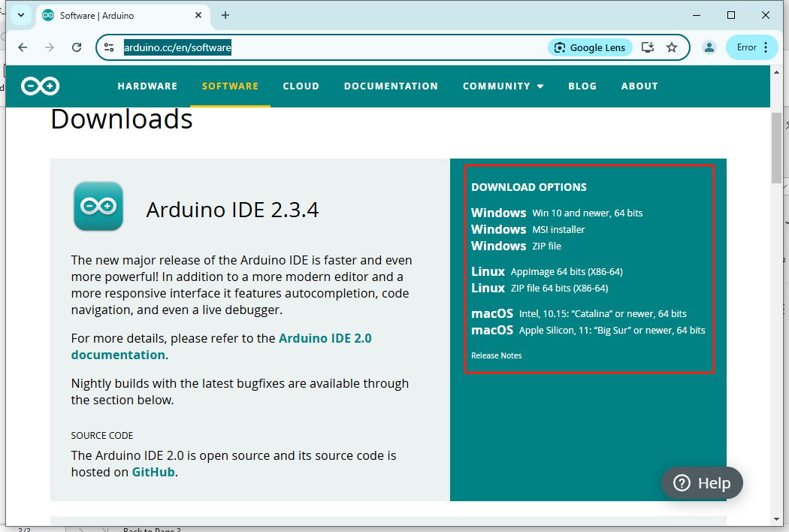
Task: Click the Downloads page heading
Action: point(122,119)
